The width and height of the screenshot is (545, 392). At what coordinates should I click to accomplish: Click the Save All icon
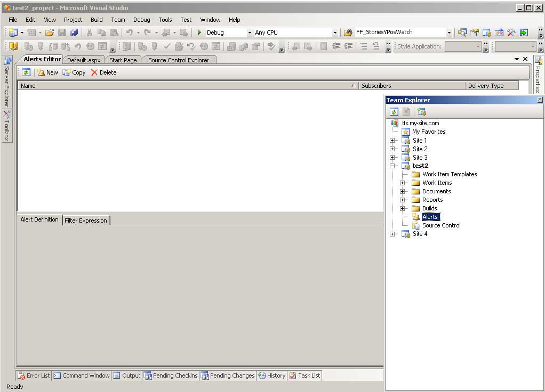[74, 32]
